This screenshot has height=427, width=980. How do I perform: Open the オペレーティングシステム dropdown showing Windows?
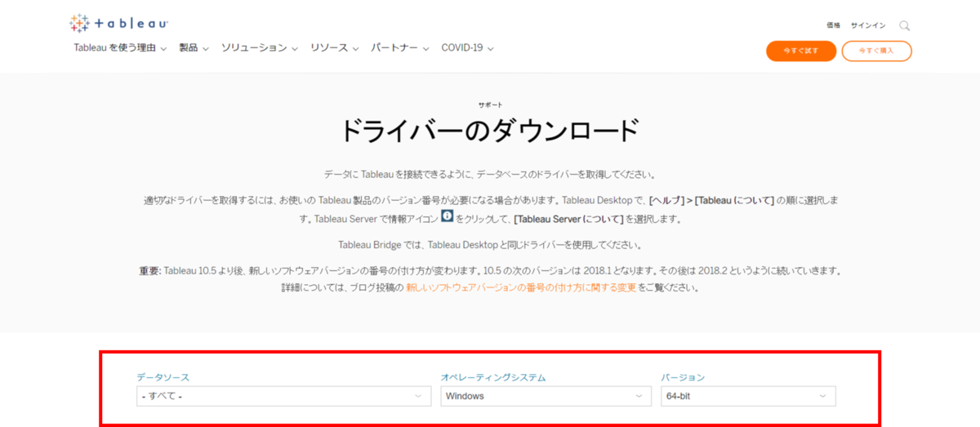click(x=546, y=396)
